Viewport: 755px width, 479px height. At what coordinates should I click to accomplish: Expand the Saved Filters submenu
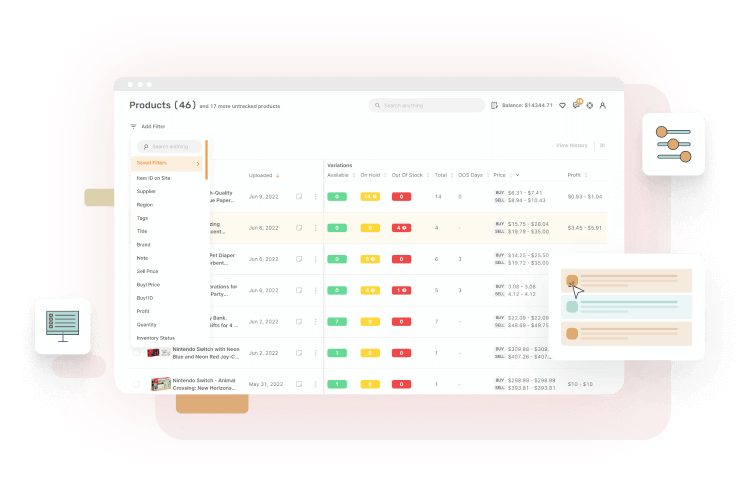[x=198, y=163]
